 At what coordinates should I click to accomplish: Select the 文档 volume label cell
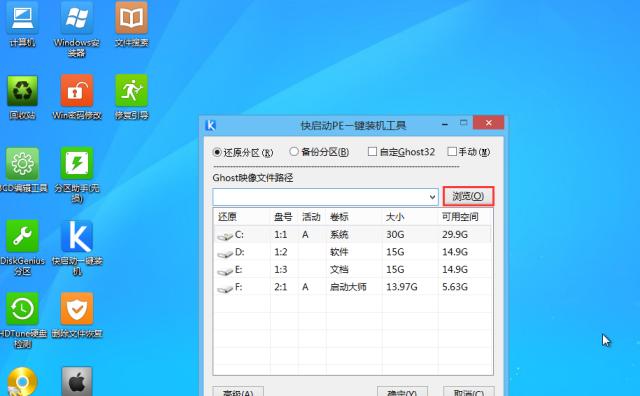[x=339, y=270]
